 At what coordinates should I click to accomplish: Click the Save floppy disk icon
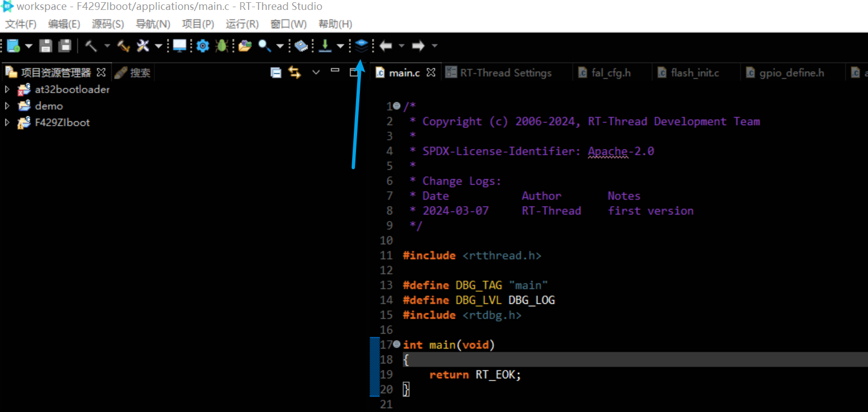tap(46, 46)
